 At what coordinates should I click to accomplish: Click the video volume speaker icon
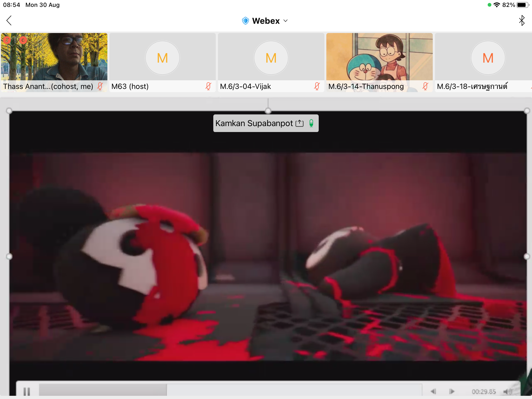508,391
